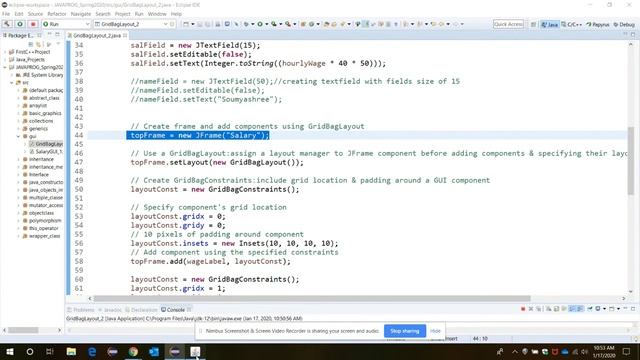
Task: Switch to the Debug perspective
Action: tap(624, 24)
